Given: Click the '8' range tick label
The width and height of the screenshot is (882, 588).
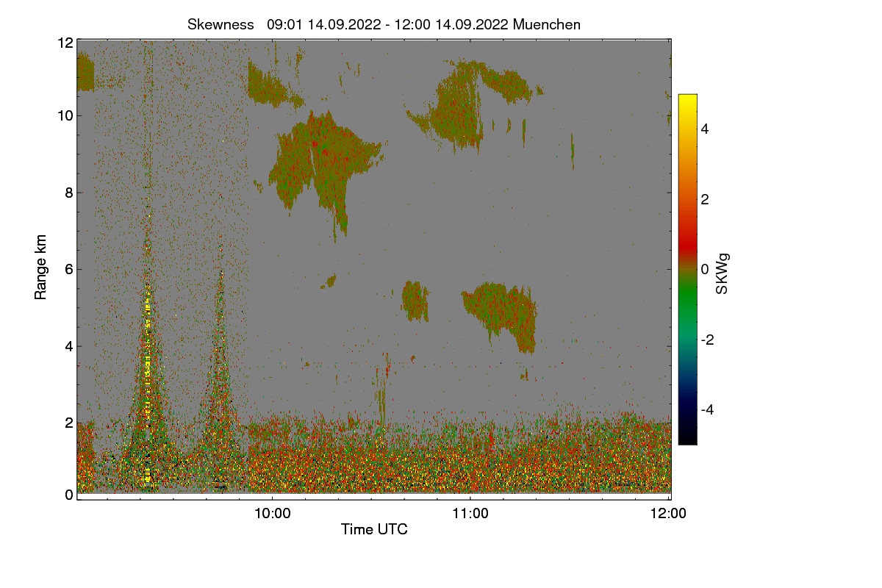Looking at the screenshot, I should (x=69, y=193).
